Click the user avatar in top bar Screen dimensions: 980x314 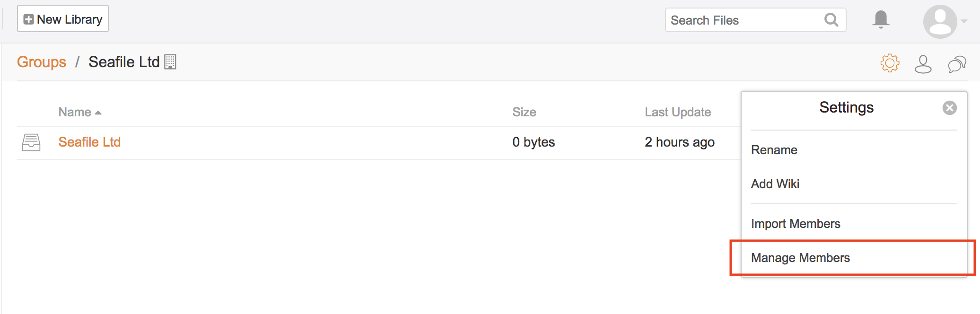click(940, 21)
